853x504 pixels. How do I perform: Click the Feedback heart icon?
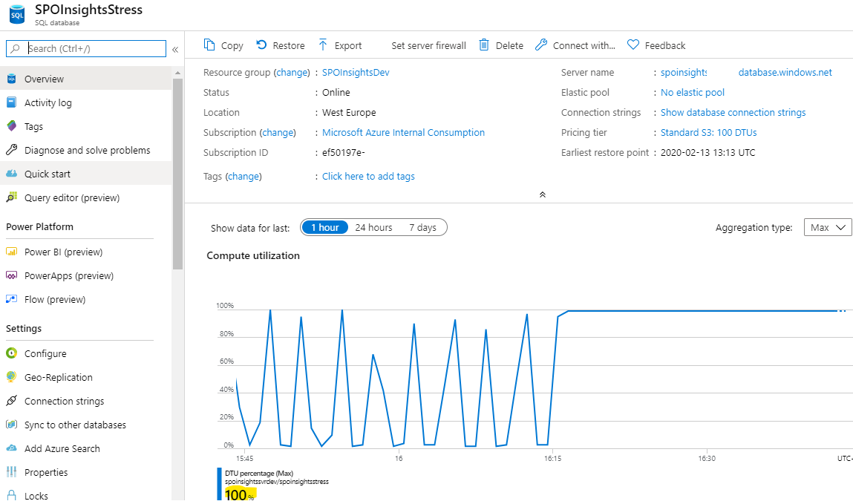633,45
